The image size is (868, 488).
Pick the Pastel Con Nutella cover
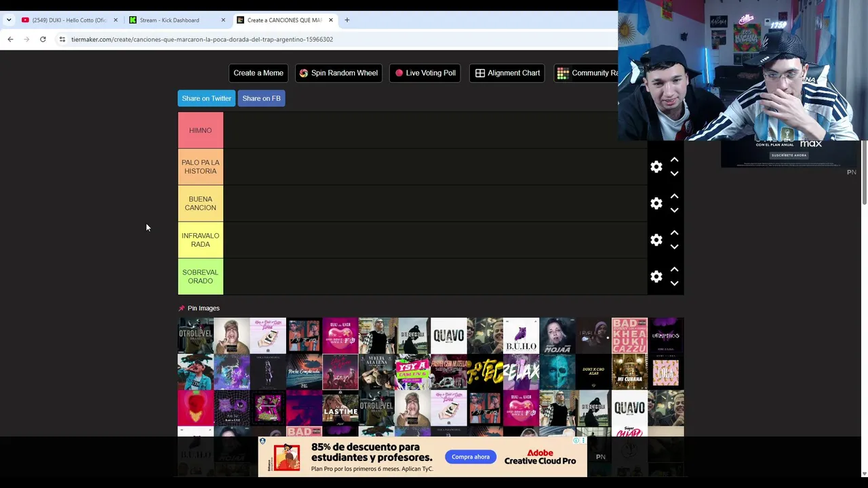[448, 372]
